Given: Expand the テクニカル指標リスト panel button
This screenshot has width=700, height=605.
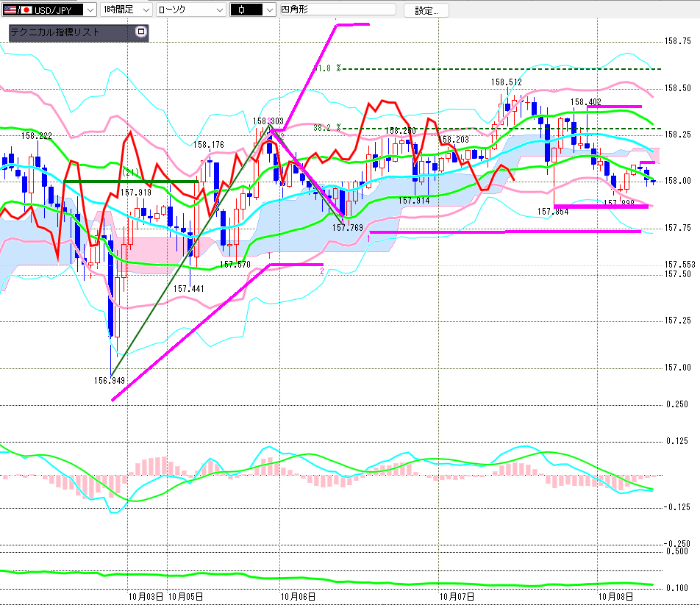Looking at the screenshot, I should (141, 32).
